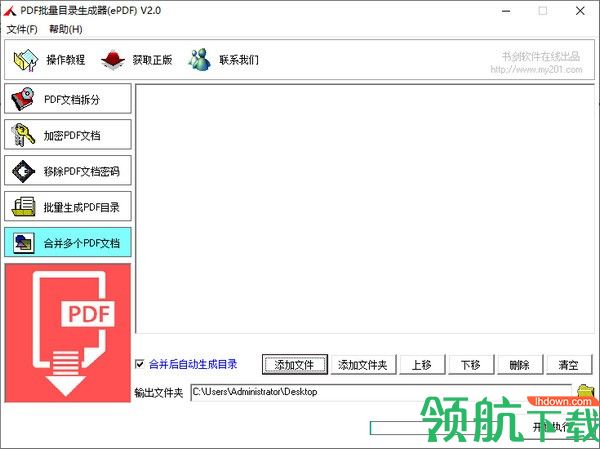Select the 合并多个PDF文档 function
This screenshot has height=449, width=600.
tap(68, 243)
